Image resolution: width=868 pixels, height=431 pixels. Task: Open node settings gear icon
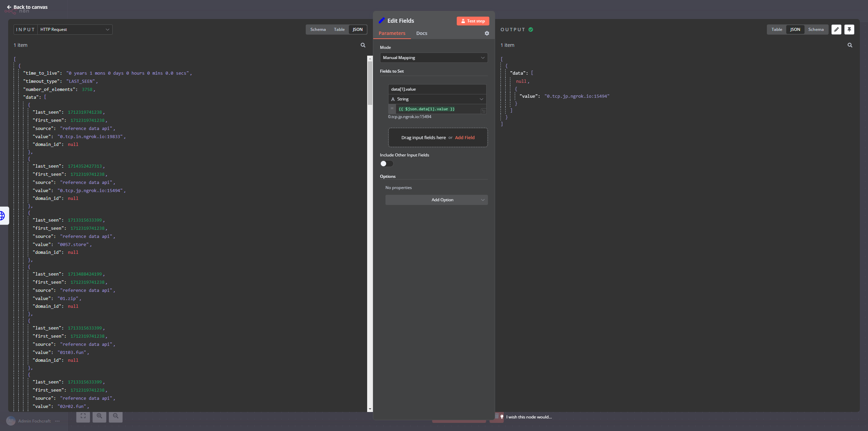pyautogui.click(x=487, y=33)
